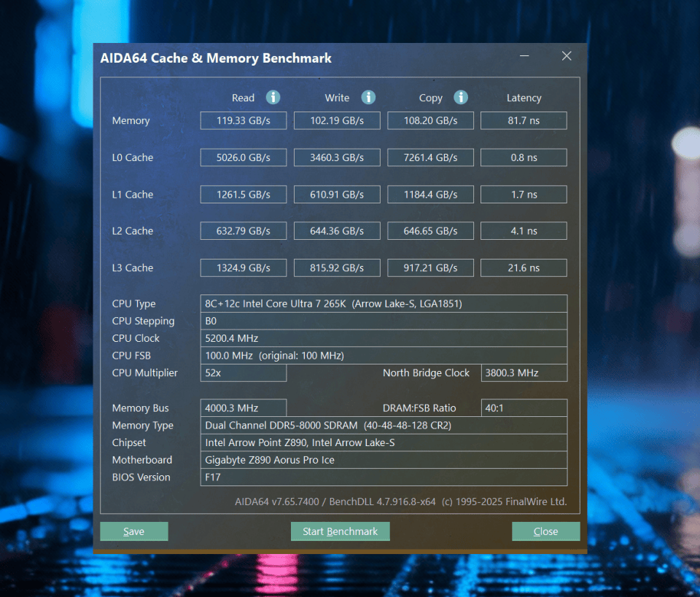Select the CPU Clock value field

(384, 338)
